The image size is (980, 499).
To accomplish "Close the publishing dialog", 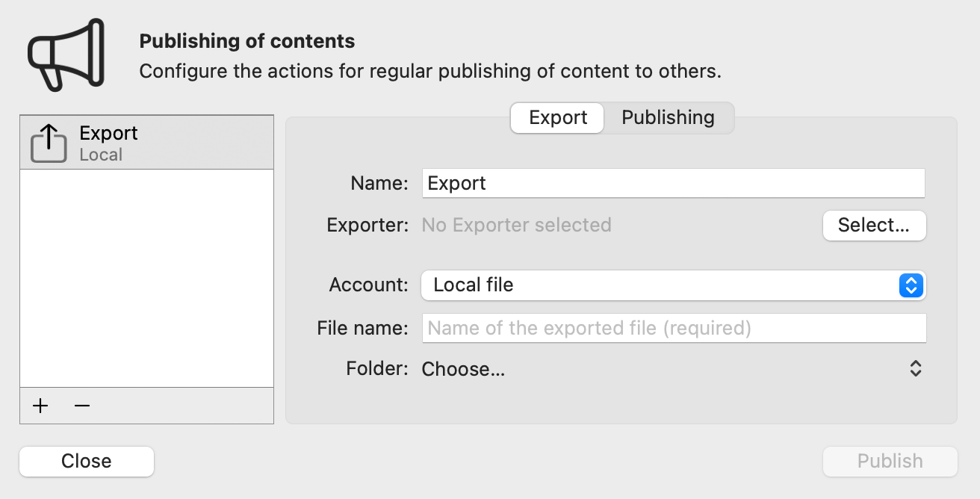I will 87,462.
